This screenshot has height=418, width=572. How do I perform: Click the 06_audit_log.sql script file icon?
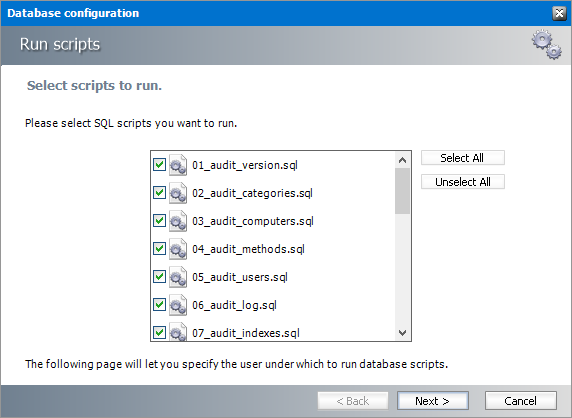click(x=178, y=305)
